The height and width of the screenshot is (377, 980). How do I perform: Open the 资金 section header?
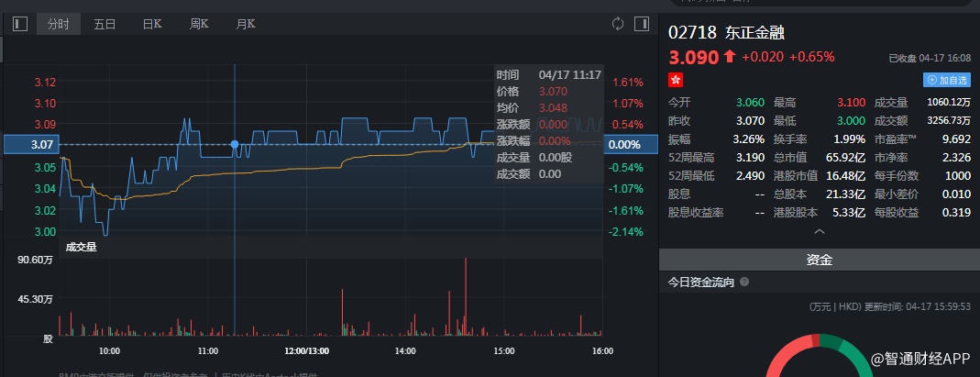(x=819, y=261)
